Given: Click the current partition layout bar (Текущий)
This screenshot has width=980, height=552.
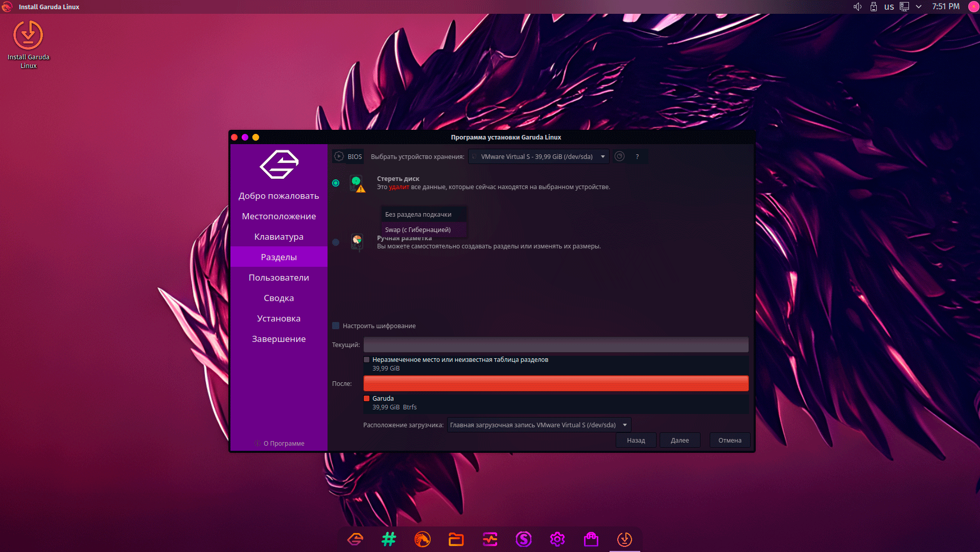Looking at the screenshot, I should pyautogui.click(x=556, y=344).
